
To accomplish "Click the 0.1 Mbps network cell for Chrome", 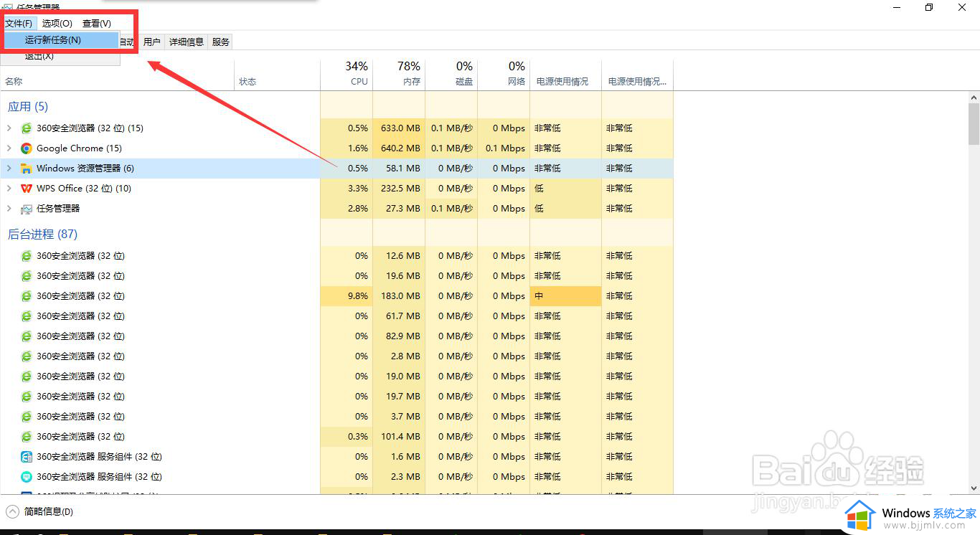I will point(504,148).
